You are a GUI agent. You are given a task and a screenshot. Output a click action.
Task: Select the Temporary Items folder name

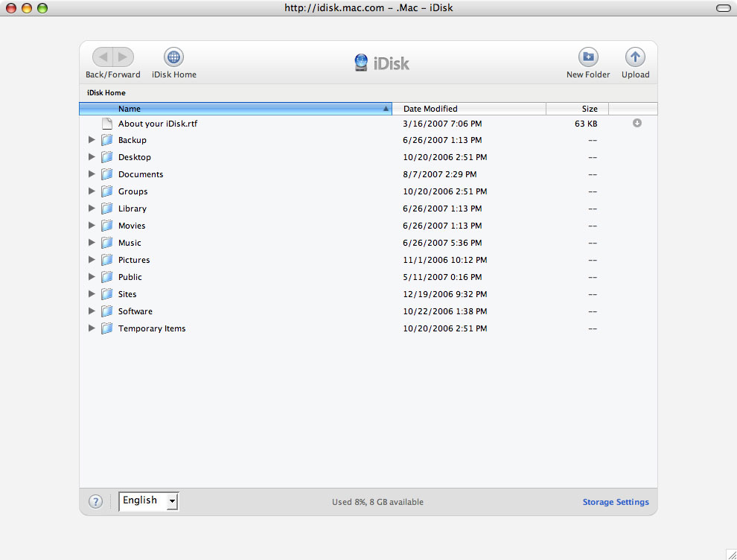coord(151,328)
